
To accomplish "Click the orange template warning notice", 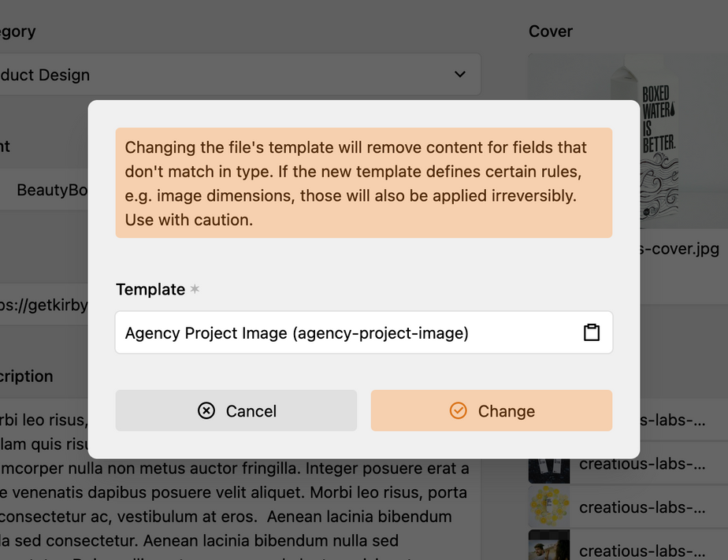I will tap(363, 183).
